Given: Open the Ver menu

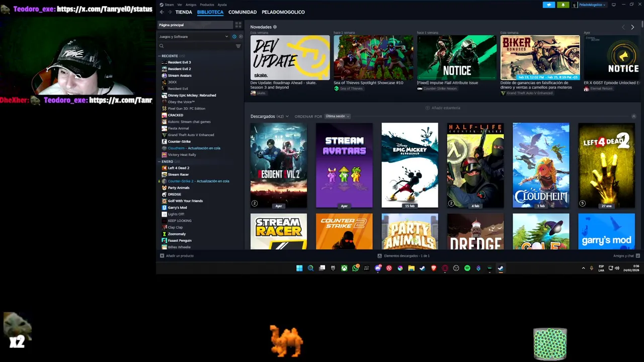Looking at the screenshot, I should pyautogui.click(x=180, y=5).
